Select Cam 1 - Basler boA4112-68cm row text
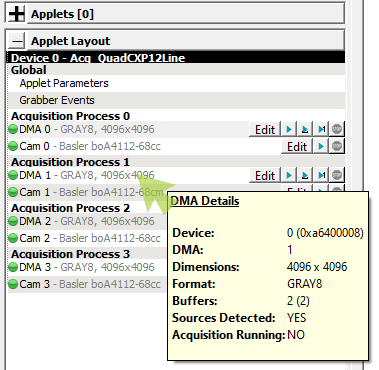Viewport: 379px width, 370px height. 91,192
